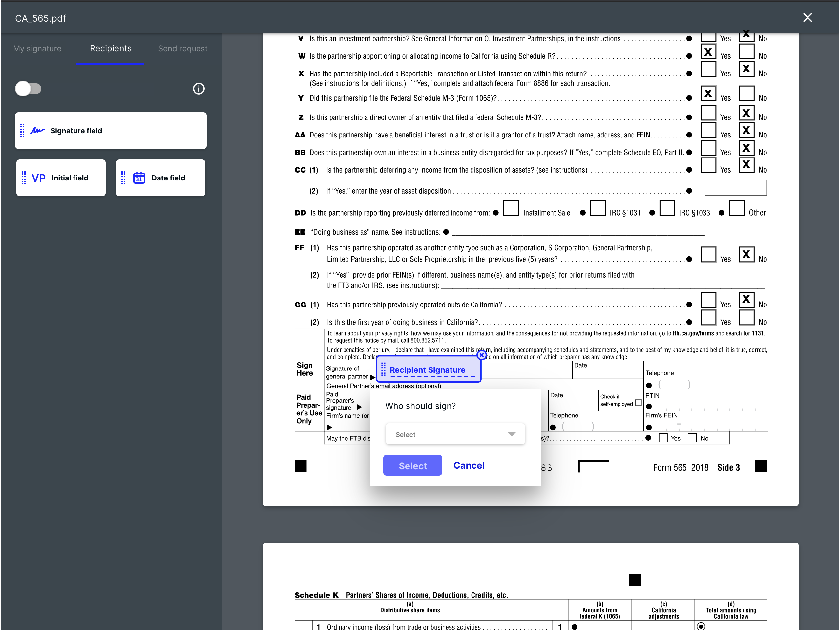Screen dimensions: 840x630
Task: Click the dropdown arrow in signer selector
Action: click(512, 434)
